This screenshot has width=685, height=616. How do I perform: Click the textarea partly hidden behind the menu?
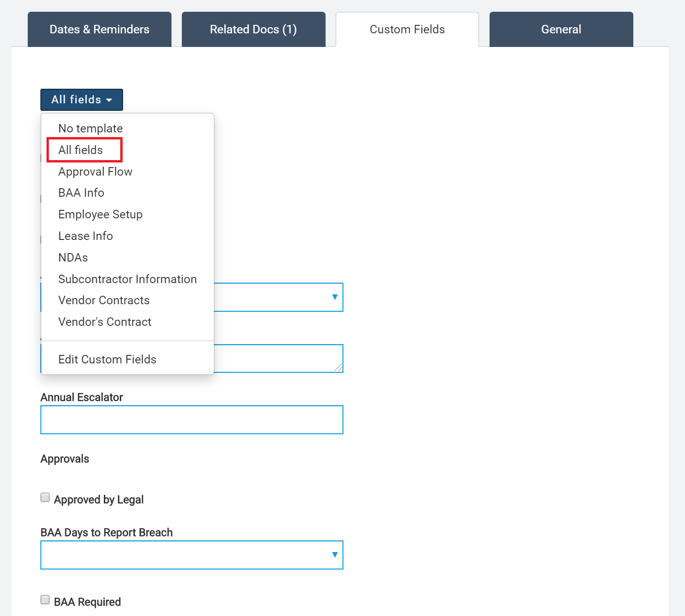tap(278, 358)
